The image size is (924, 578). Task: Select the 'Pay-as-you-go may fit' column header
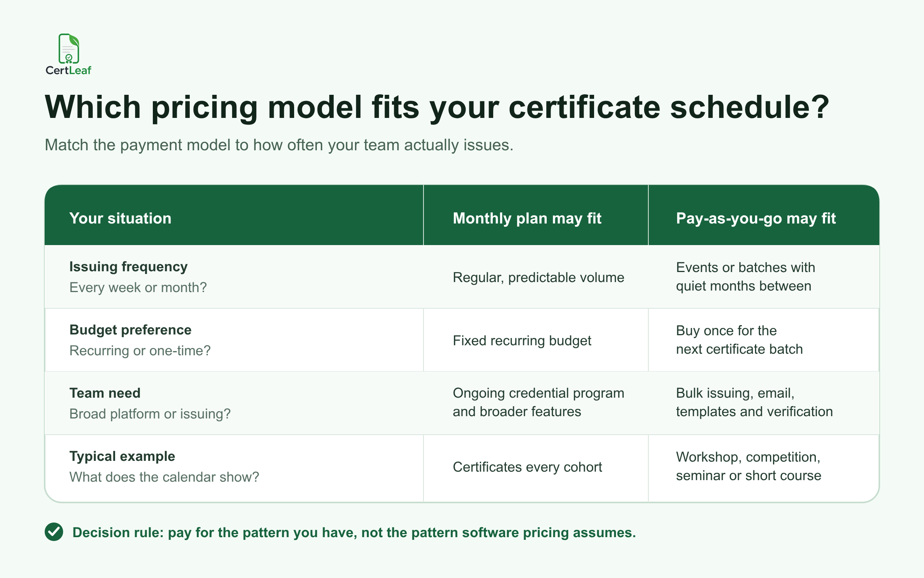756,218
